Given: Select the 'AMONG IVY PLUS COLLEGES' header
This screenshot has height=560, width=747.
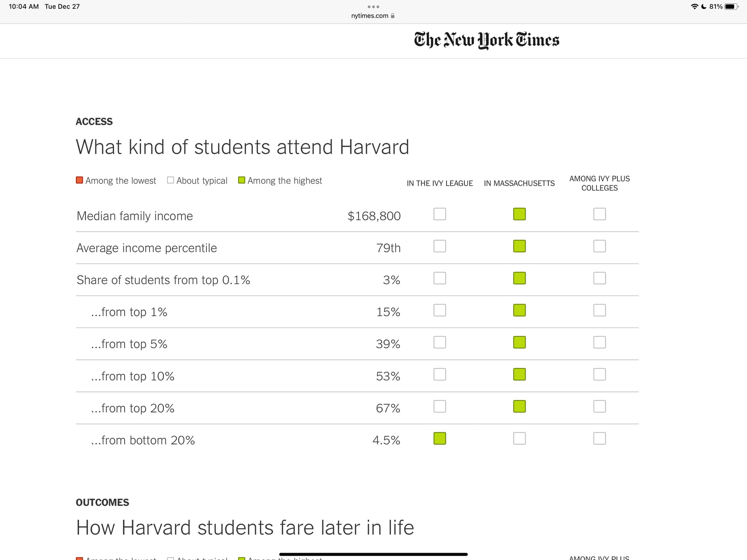Looking at the screenshot, I should click(600, 183).
